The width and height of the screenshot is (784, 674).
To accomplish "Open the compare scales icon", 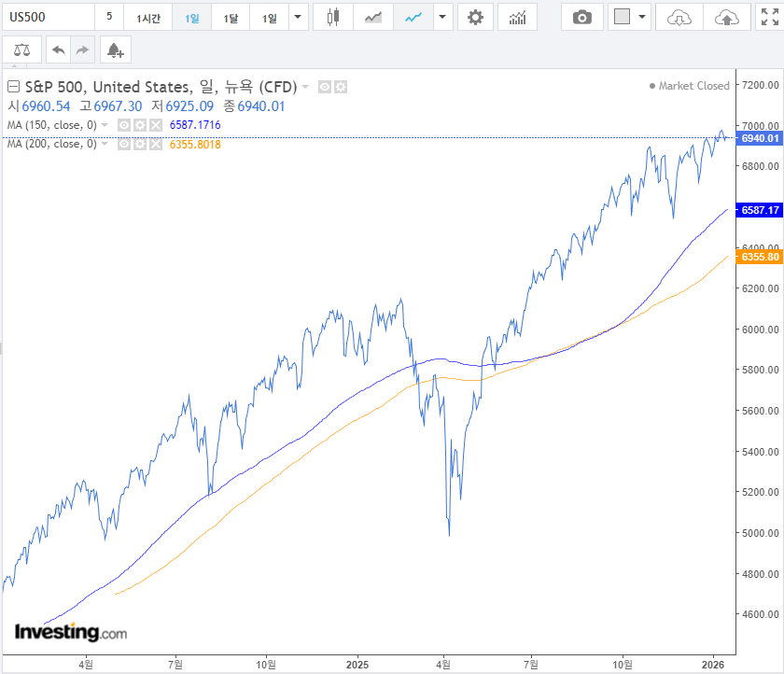I will 22,49.
